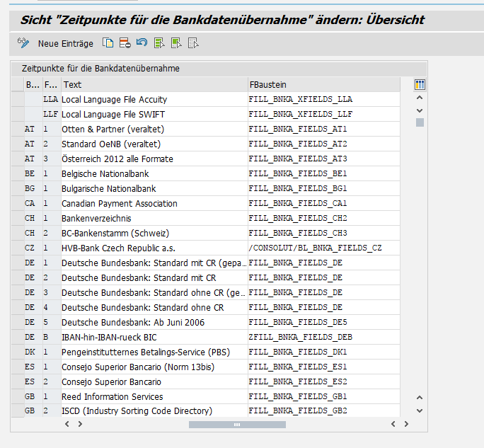Click Neue Einträge button
Image resolution: width=484 pixels, height=448 pixels.
click(65, 43)
